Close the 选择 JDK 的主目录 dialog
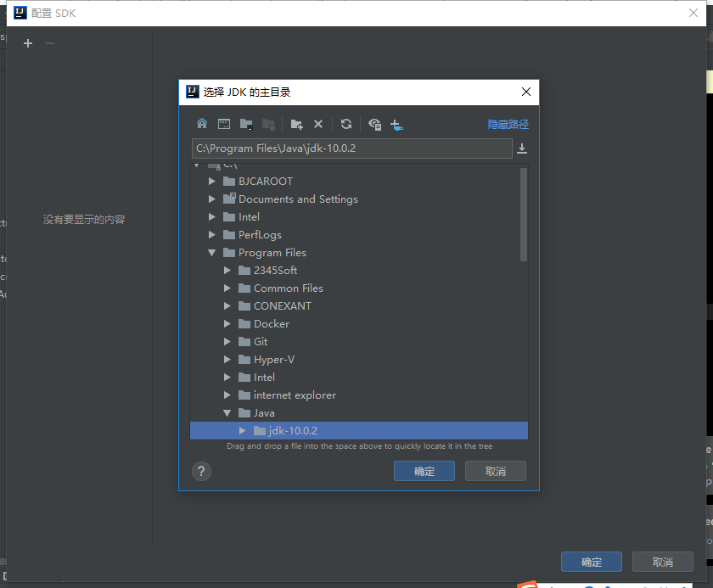 pyautogui.click(x=526, y=92)
